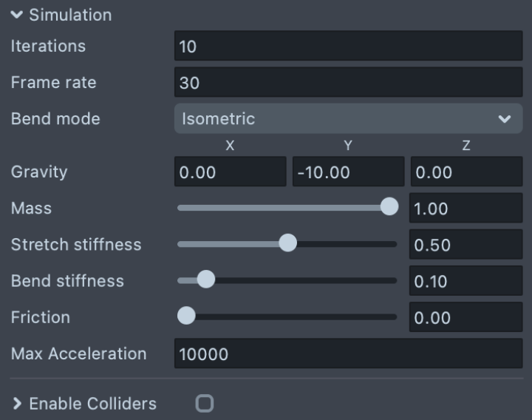The width and height of the screenshot is (532, 420).
Task: Click the Bend stiffness slider handle
Action: click(x=206, y=280)
